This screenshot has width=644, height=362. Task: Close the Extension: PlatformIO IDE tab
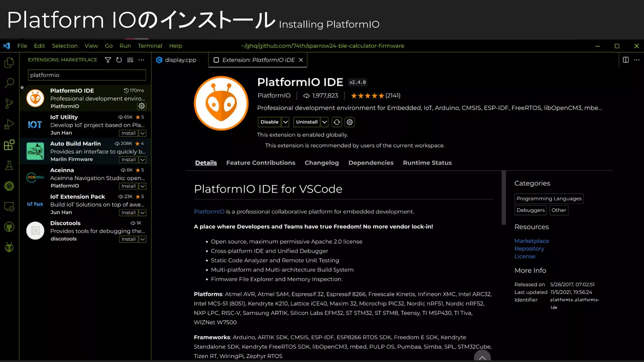point(301,60)
